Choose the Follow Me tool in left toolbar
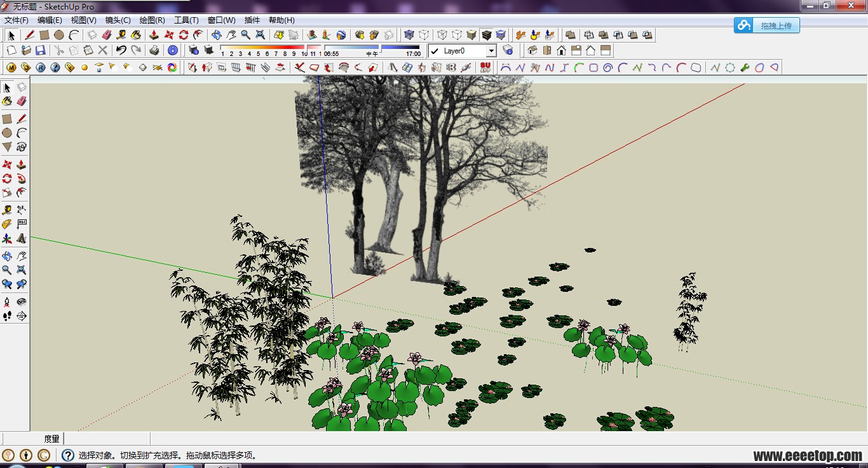 point(22,177)
